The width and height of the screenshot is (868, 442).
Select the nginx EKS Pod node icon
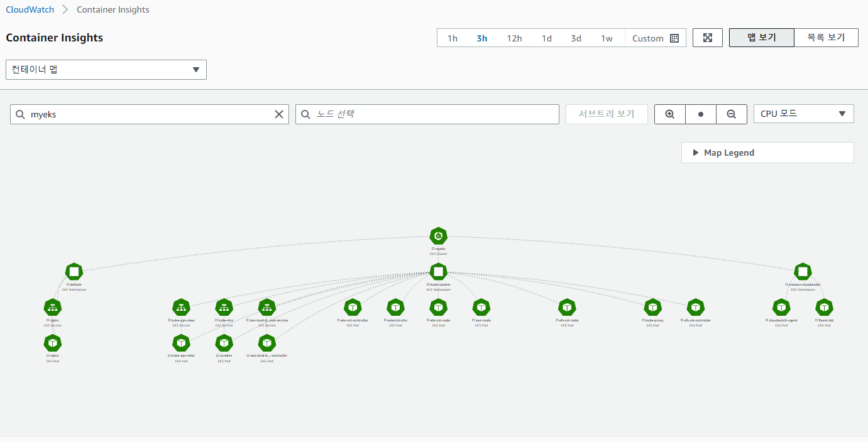53,343
